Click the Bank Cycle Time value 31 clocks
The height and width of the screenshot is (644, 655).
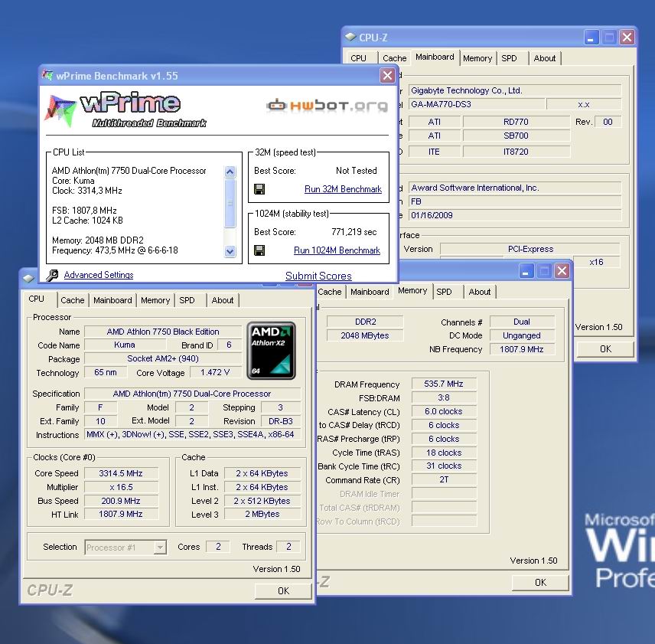point(444,466)
